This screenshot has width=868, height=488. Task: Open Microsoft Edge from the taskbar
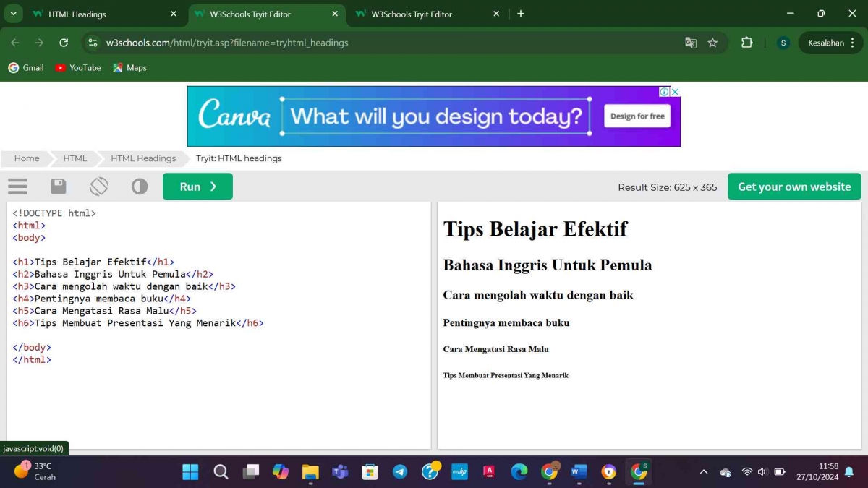point(519,472)
